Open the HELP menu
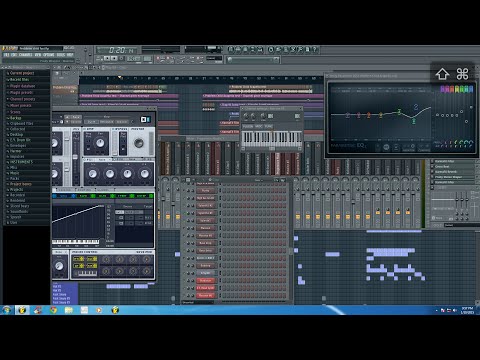Viewport: 480px width, 360px height. (70, 55)
